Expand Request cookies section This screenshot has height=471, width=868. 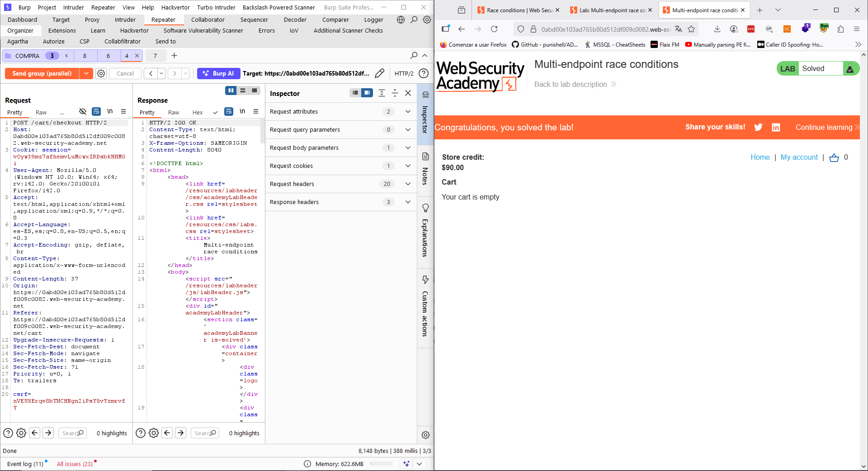tap(408, 166)
